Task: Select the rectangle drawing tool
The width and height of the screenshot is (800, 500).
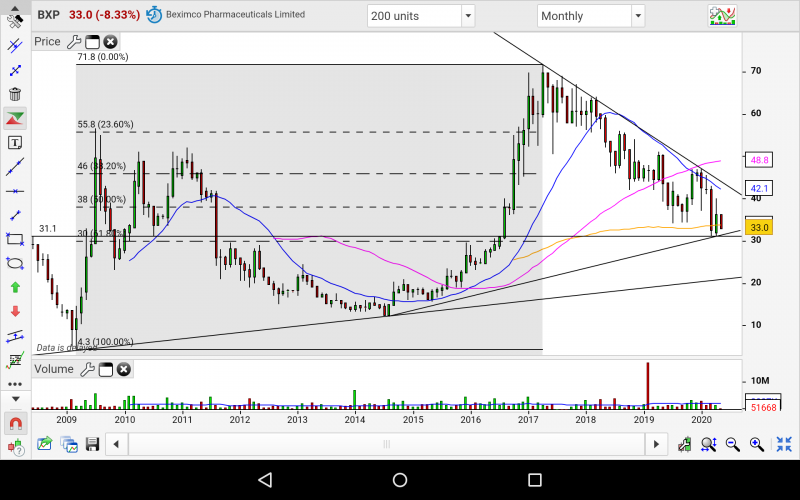Action: pos(15,239)
